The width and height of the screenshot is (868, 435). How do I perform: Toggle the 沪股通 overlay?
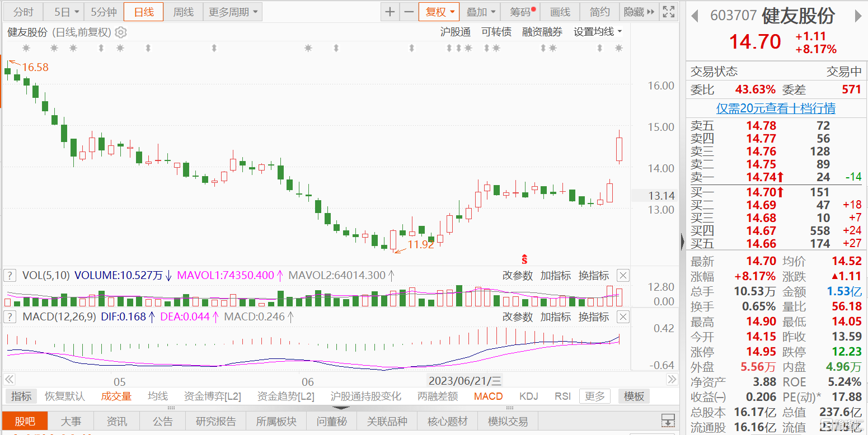coord(455,32)
